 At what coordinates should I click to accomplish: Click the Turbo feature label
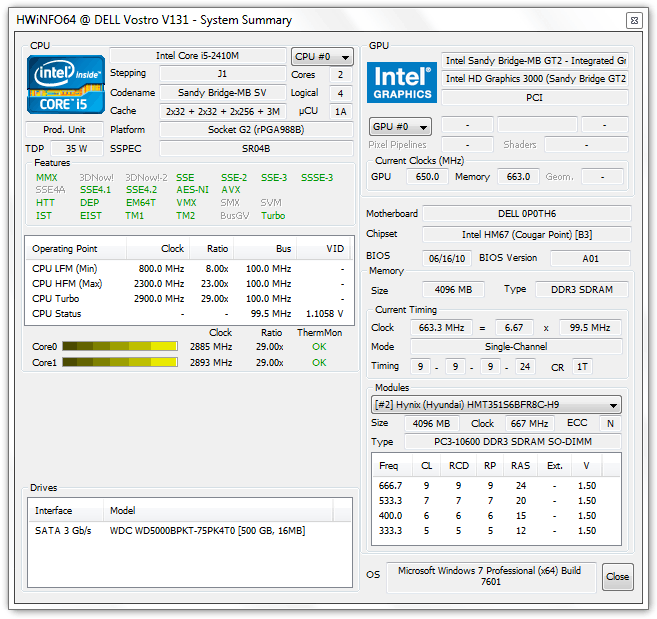[273, 216]
